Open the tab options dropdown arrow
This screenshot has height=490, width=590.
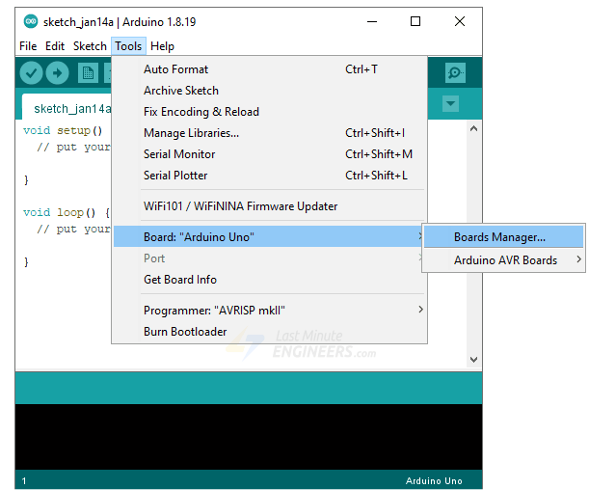tap(450, 103)
